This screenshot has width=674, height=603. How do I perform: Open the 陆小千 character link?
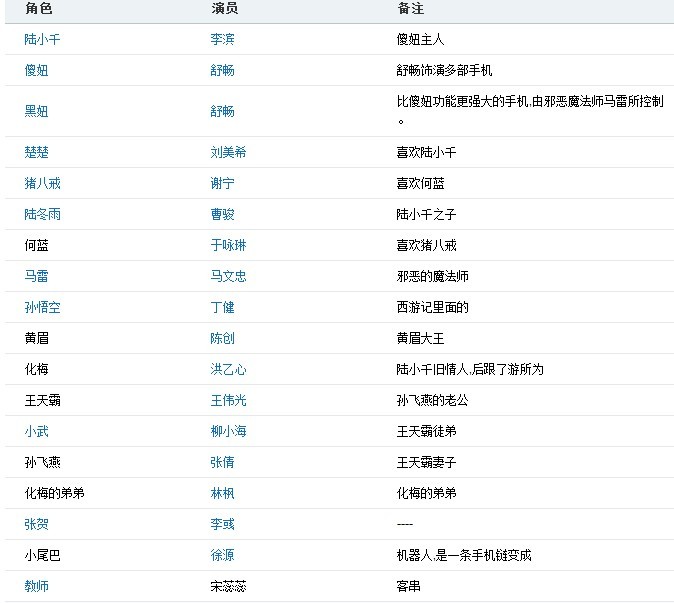[42, 39]
